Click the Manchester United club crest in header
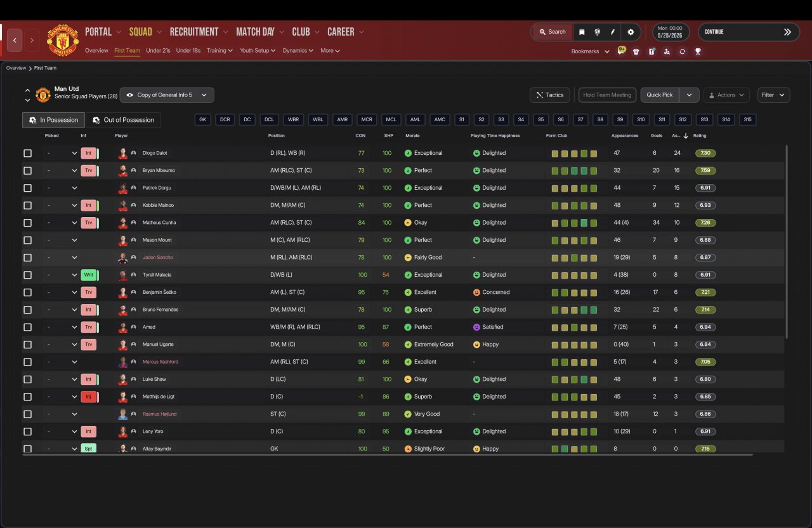 tap(63, 40)
